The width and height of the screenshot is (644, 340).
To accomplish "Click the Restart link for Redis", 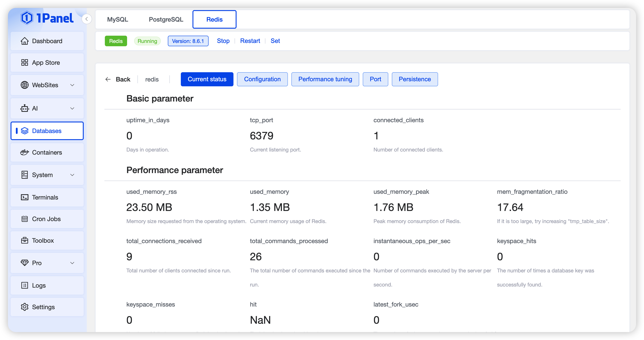I will (250, 41).
